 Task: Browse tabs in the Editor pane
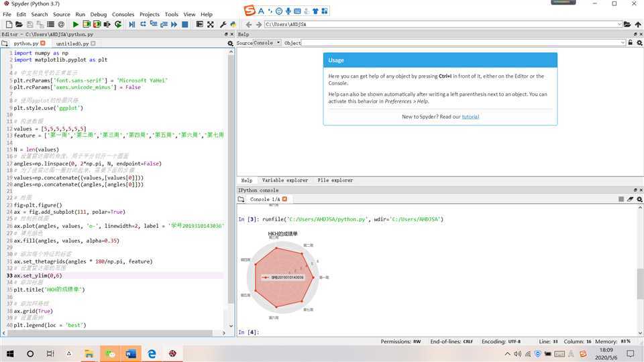pyautogui.click(x=5, y=44)
